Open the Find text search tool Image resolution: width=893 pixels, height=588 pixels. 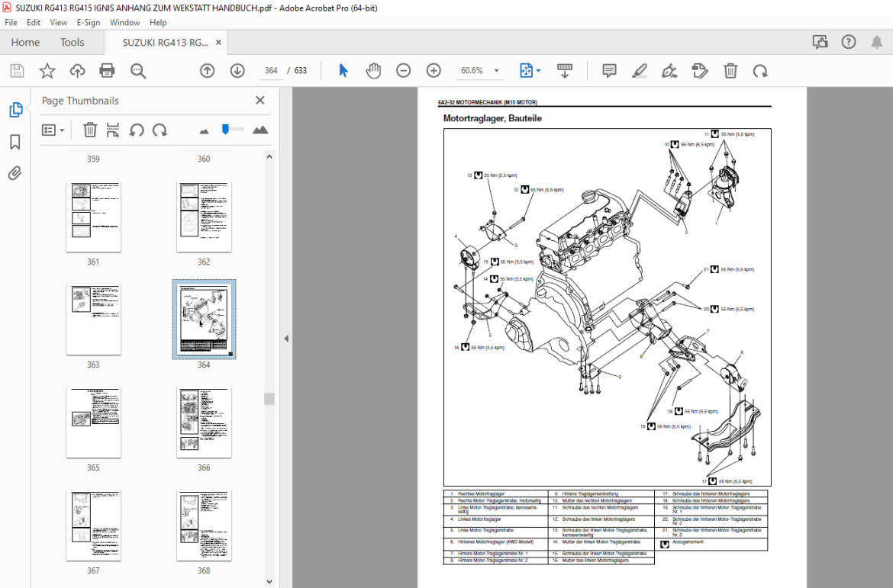coord(138,71)
